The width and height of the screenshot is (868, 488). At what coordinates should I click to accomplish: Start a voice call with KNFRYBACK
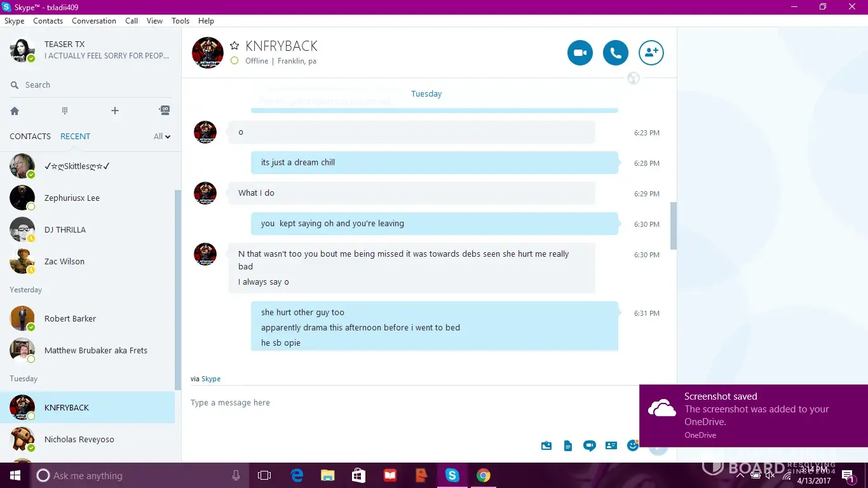616,53
